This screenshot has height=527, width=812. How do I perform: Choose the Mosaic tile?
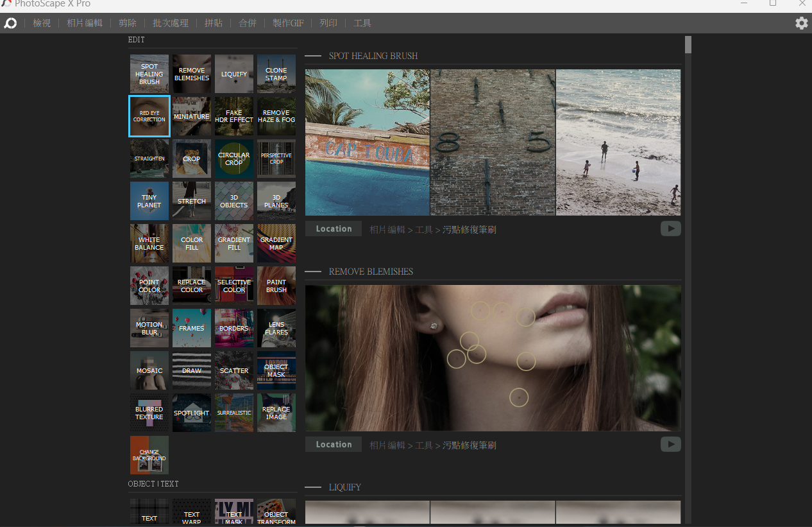point(149,370)
